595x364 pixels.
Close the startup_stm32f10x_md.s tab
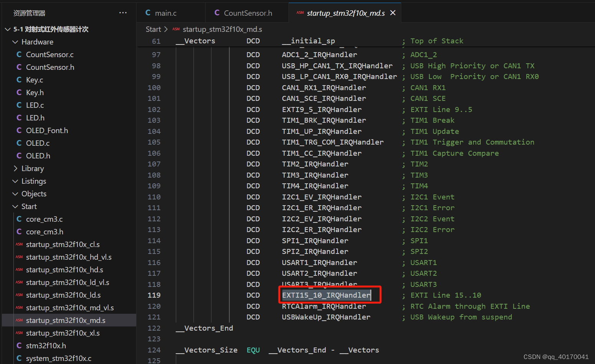[x=393, y=13]
